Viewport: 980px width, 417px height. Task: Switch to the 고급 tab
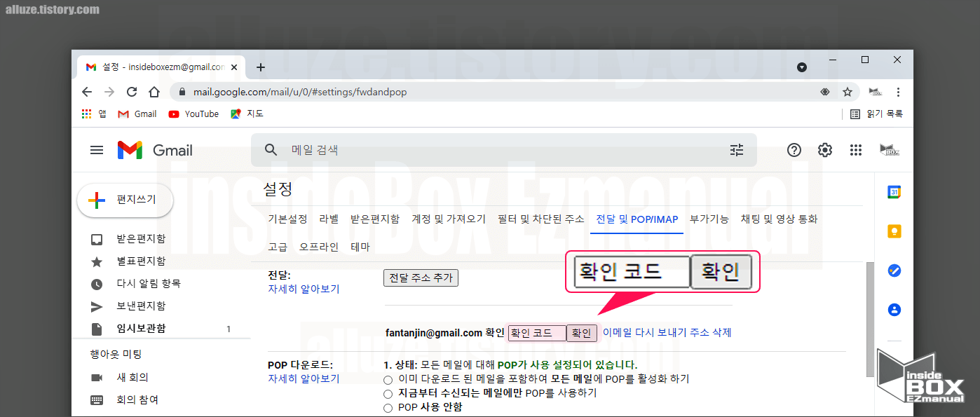pos(278,247)
